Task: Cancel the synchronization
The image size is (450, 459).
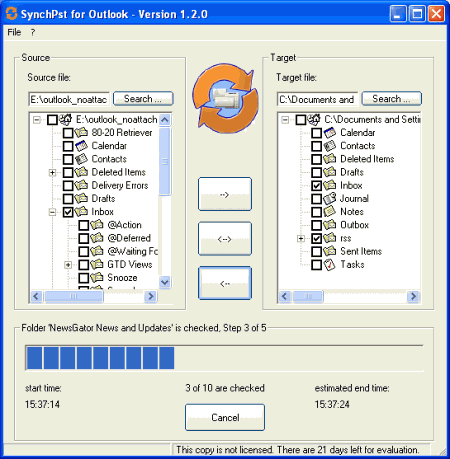Action: pyautogui.click(x=225, y=417)
